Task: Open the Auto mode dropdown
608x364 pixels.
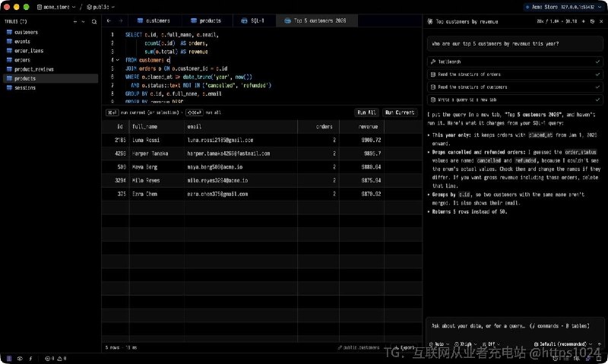Action: point(439,343)
